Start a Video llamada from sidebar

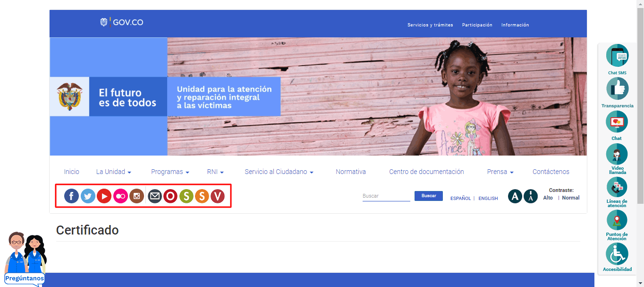[x=617, y=155]
